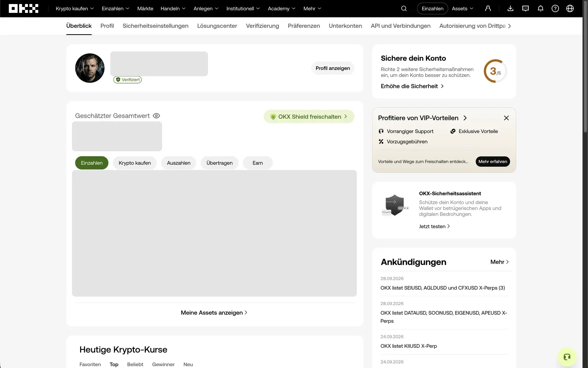Click the green Einzahlen button
The width and height of the screenshot is (588, 368).
tap(92, 163)
